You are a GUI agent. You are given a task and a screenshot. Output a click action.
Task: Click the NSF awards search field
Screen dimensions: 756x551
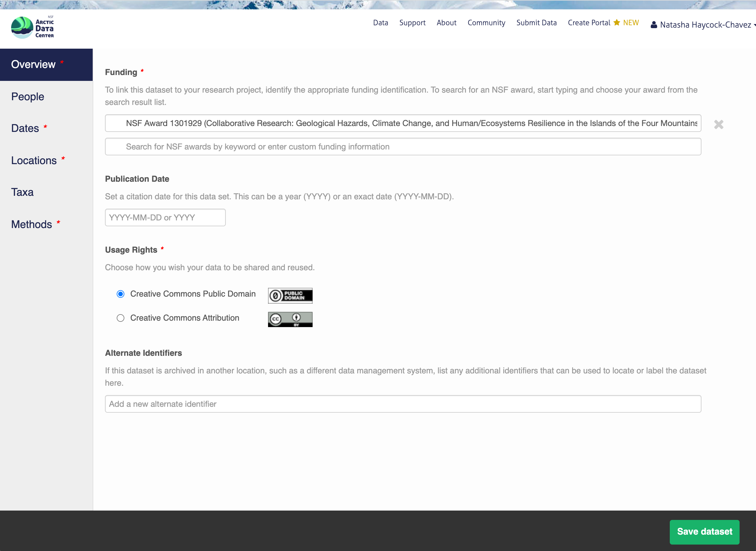point(403,147)
